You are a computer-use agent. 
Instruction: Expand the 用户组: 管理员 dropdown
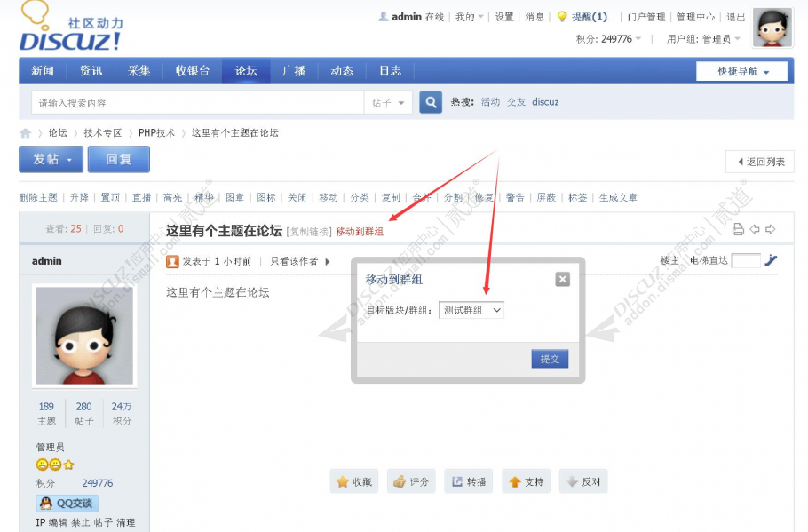pyautogui.click(x=703, y=39)
